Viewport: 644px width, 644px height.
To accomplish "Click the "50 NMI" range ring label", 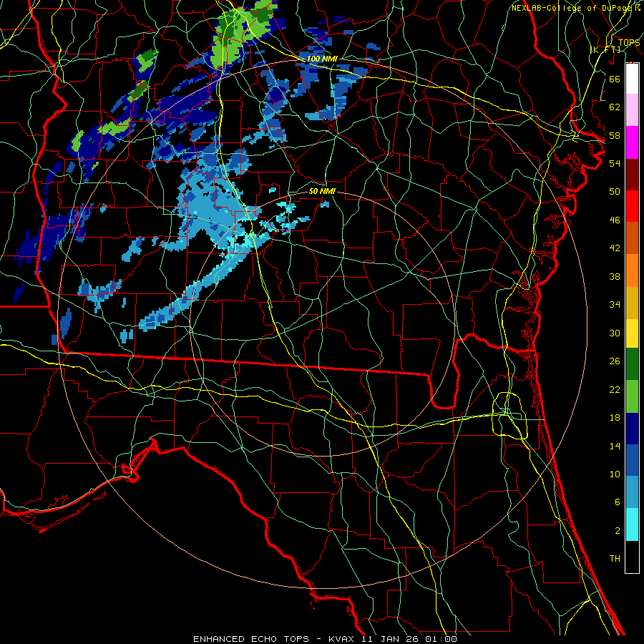I will click(x=321, y=191).
